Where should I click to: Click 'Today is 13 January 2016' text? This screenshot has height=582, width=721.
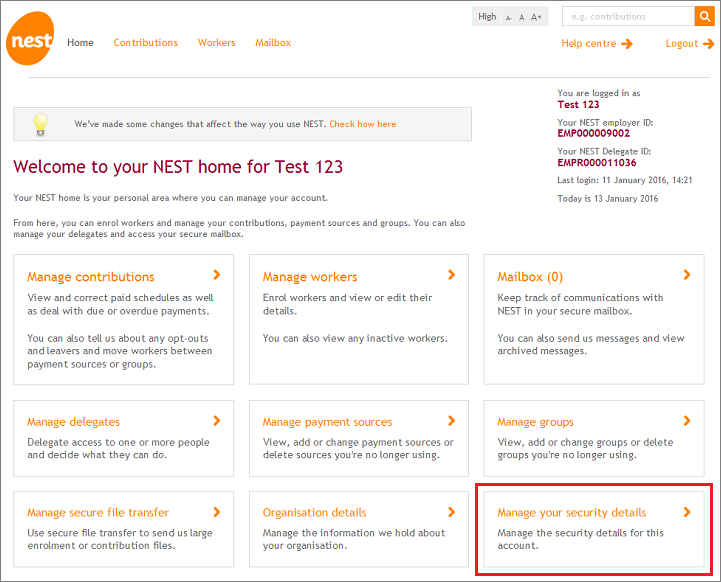[x=608, y=199]
